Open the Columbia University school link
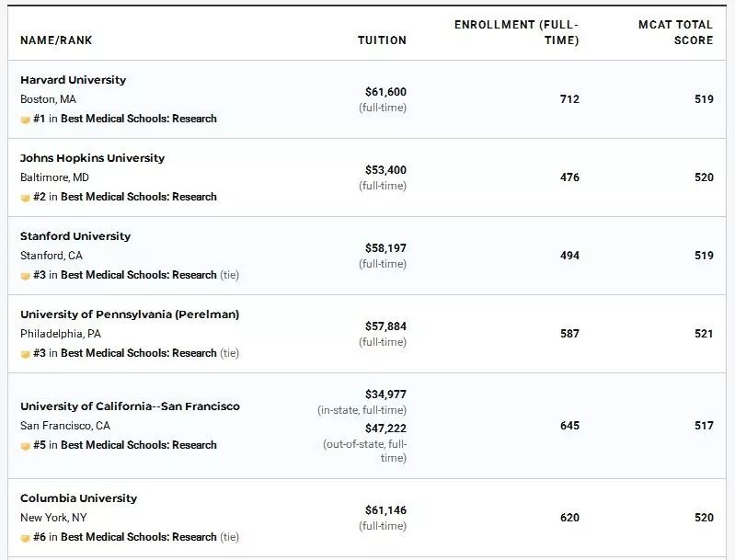The width and height of the screenshot is (735, 560). pos(78,498)
